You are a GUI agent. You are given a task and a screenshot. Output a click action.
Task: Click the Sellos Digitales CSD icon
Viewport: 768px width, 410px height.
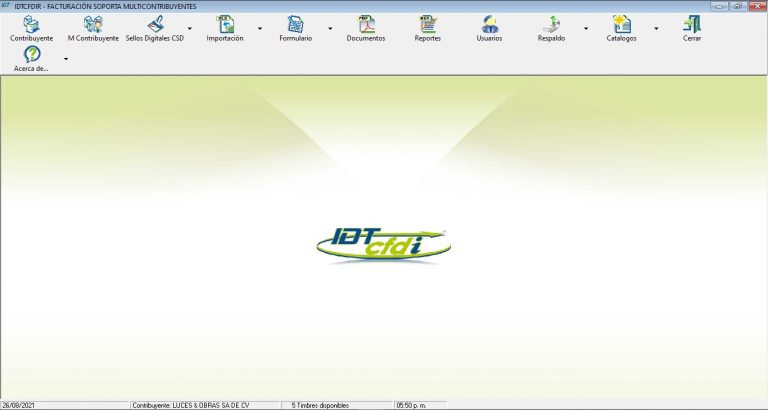point(155,24)
